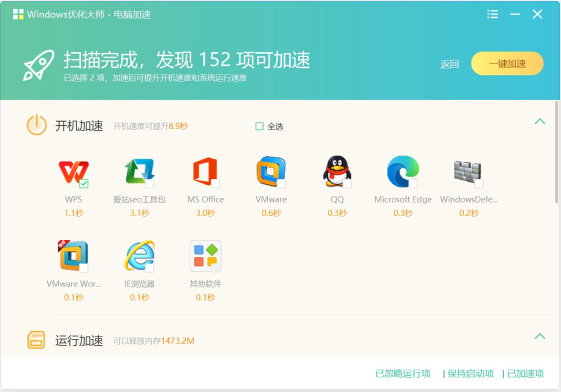The width and height of the screenshot is (561, 392).
Task: Click the 返回 link
Action: tap(450, 64)
